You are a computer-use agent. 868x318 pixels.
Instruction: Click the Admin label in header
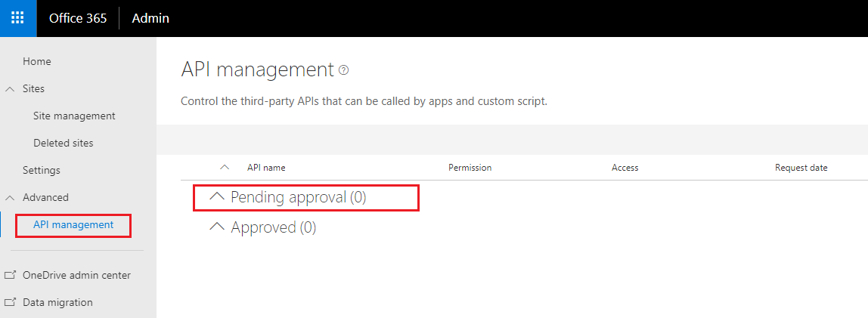point(150,18)
